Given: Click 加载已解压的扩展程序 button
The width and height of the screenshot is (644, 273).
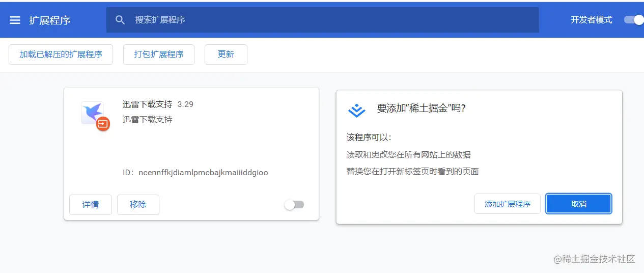Looking at the screenshot, I should [x=61, y=54].
